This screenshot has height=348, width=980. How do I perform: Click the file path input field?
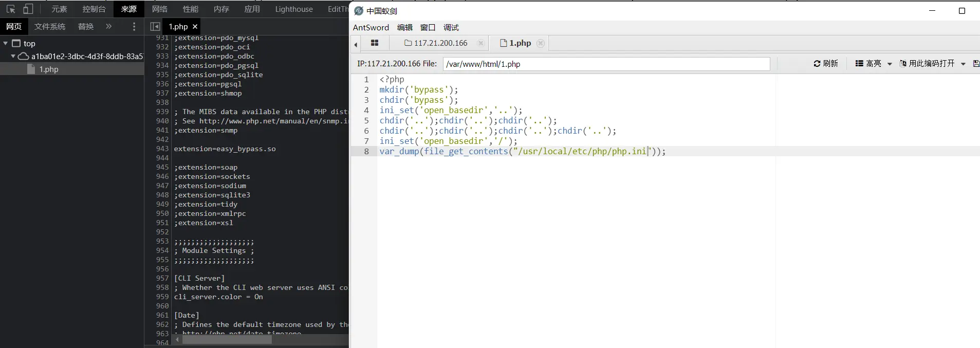[606, 64]
